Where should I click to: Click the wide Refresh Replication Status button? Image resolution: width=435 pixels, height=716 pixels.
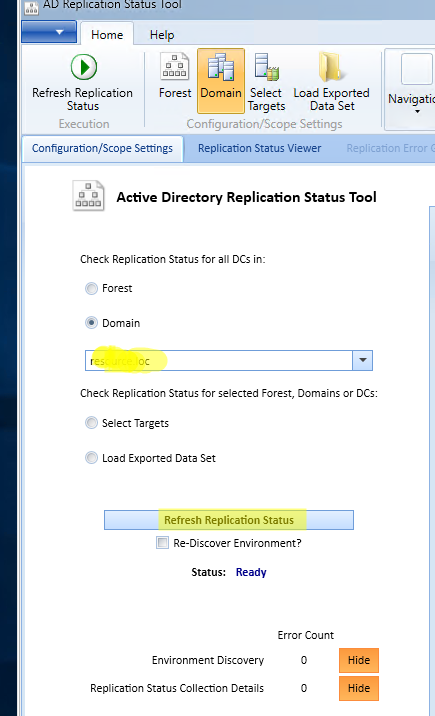(229, 520)
